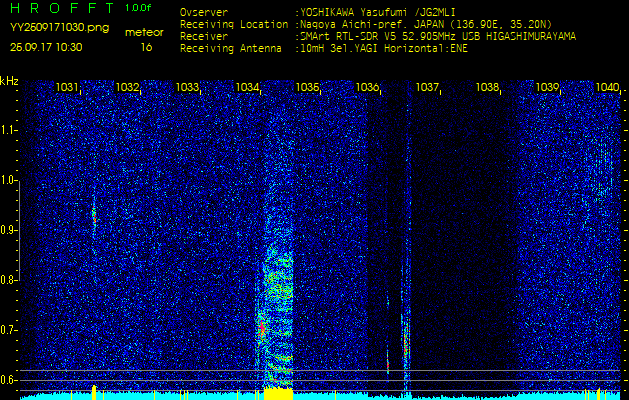Click the time marker 1035
Image resolution: width=629 pixels, height=400 pixels.
pos(307,87)
